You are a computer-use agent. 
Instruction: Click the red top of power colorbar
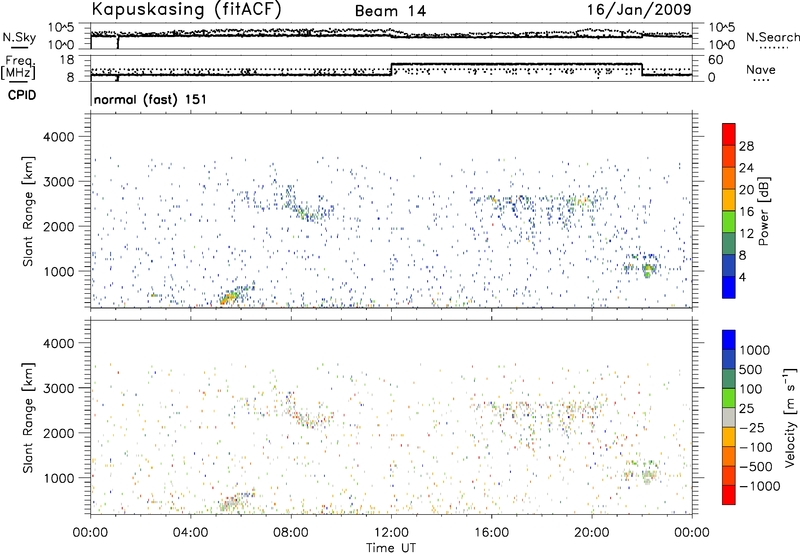click(729, 135)
